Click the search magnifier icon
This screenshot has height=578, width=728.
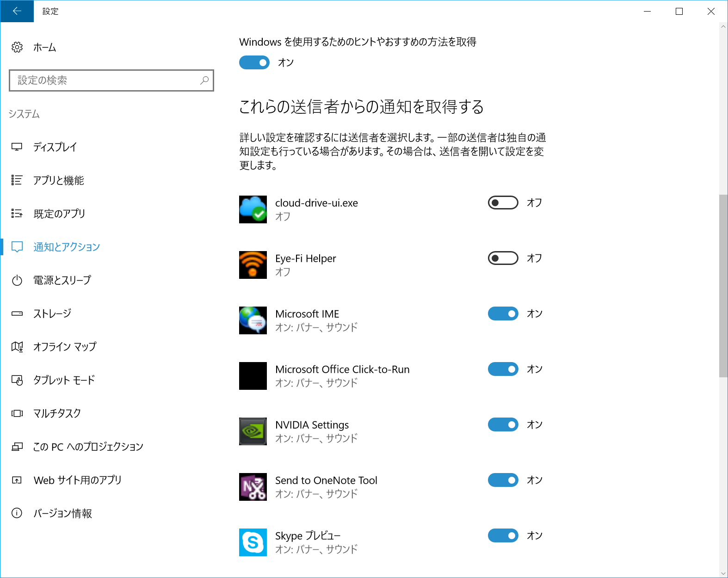pyautogui.click(x=204, y=80)
